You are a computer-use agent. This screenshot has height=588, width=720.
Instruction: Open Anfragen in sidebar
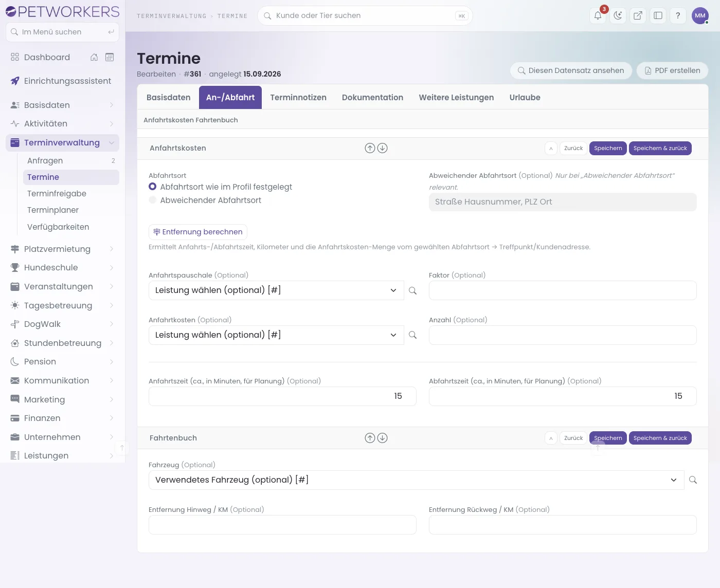(71, 160)
